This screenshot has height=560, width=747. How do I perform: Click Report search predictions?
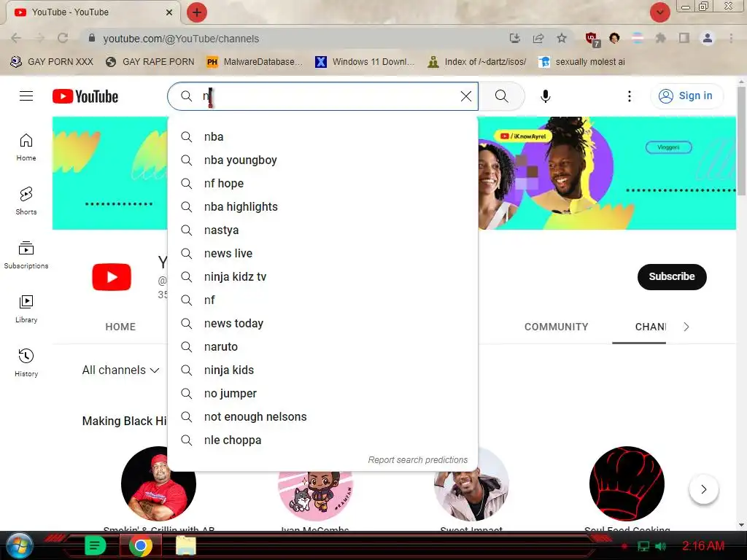[x=418, y=460]
